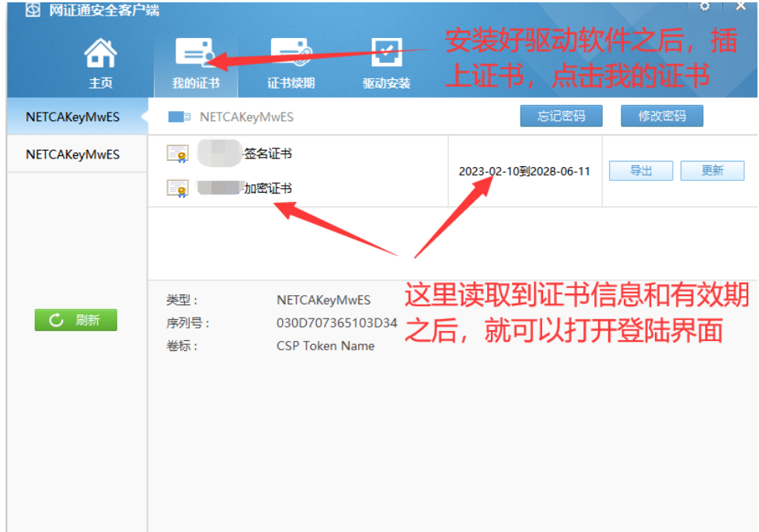
Task: Update certificate via 更新 button
Action: click(x=712, y=171)
